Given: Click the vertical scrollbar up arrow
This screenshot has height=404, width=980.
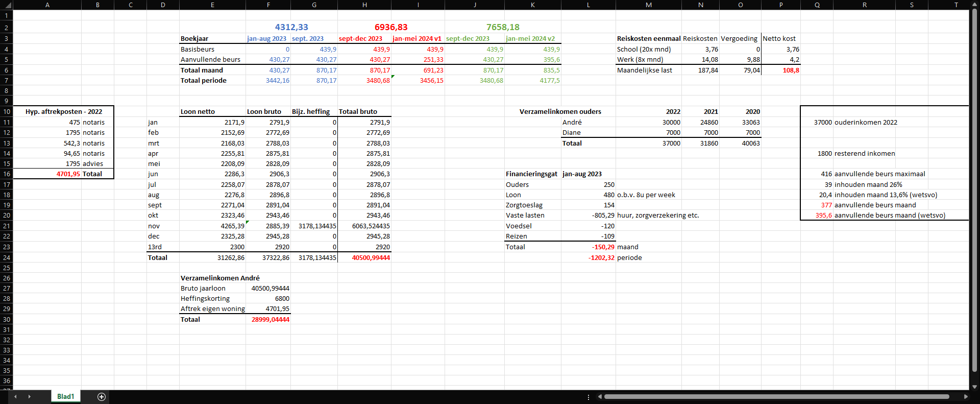Looking at the screenshot, I should point(974,4).
